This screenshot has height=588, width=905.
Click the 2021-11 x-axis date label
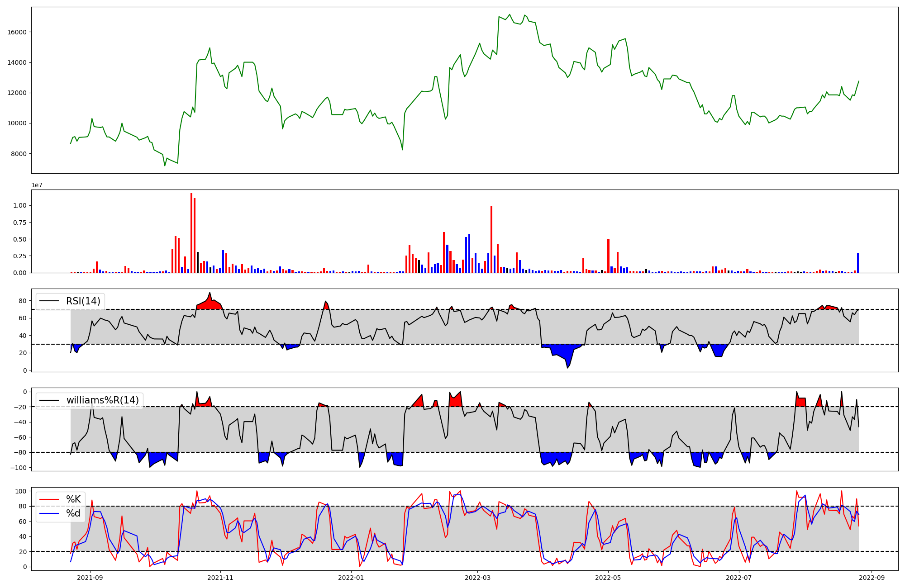point(220,578)
